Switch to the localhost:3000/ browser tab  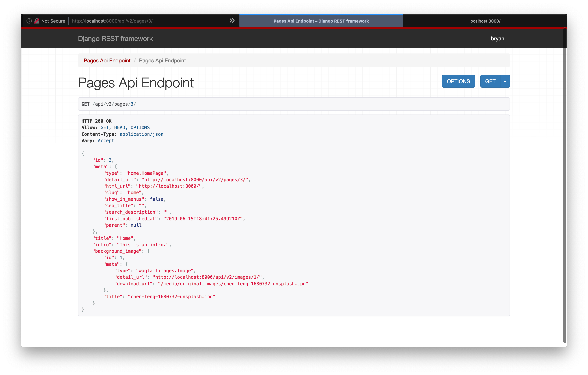click(x=485, y=21)
